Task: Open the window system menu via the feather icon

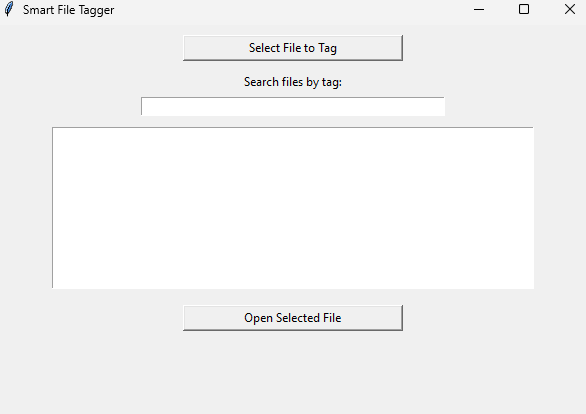Action: click(9, 9)
